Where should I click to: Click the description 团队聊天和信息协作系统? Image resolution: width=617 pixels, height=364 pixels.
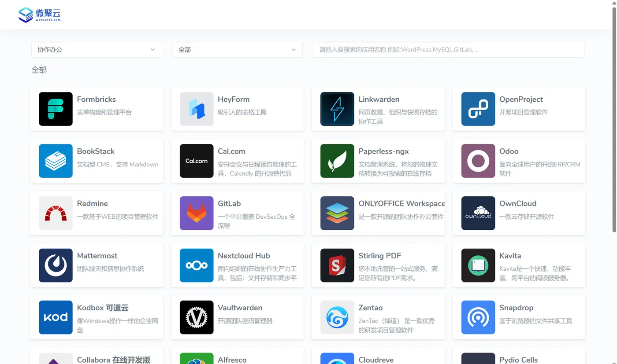[111, 268]
